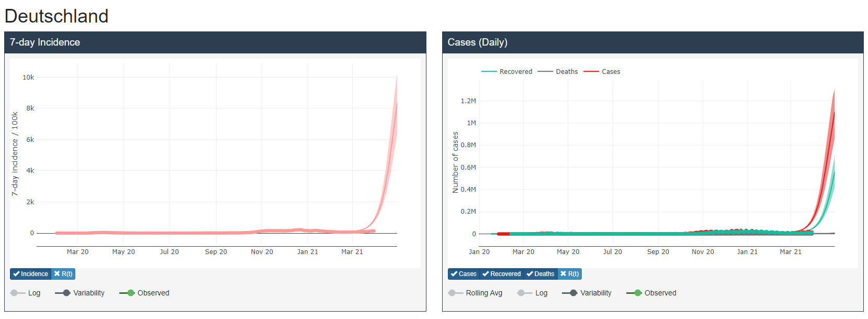Enable the Rolling Avg switch
868x319 pixels.
pyautogui.click(x=456, y=293)
